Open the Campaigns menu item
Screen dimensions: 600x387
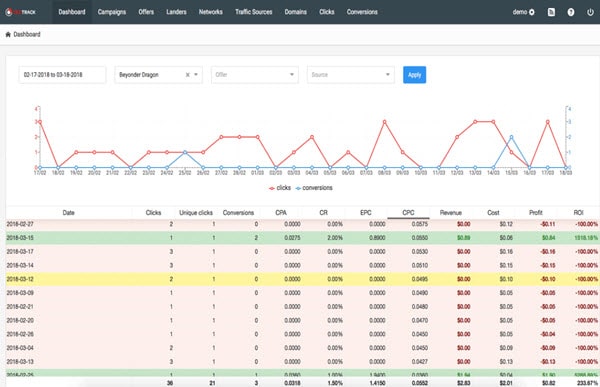point(112,12)
